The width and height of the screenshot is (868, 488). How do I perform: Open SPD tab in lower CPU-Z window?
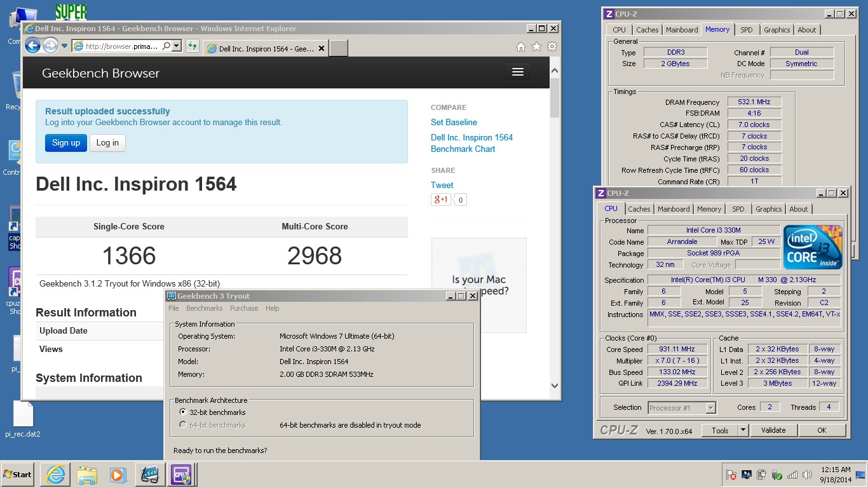point(738,209)
